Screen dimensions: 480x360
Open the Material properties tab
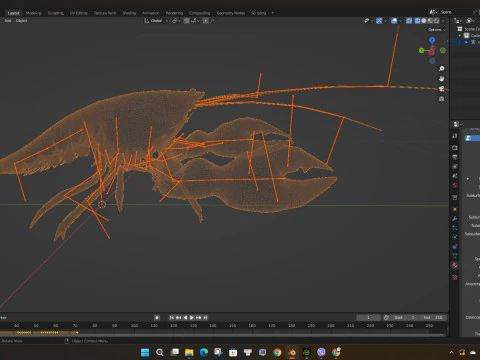(455, 266)
